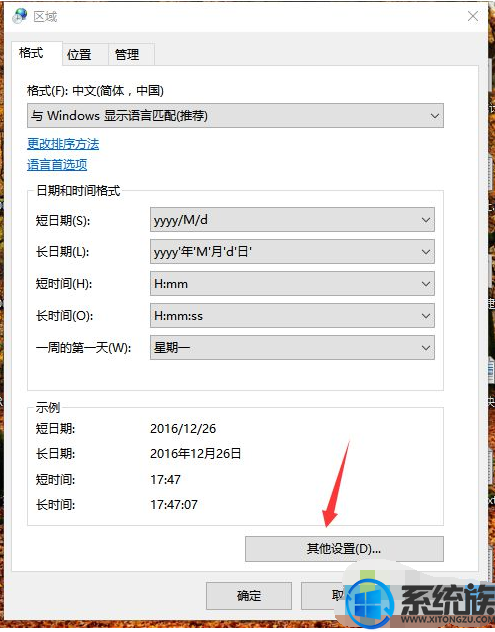
Task: Expand the 短日期 format dropdown
Action: click(292, 220)
